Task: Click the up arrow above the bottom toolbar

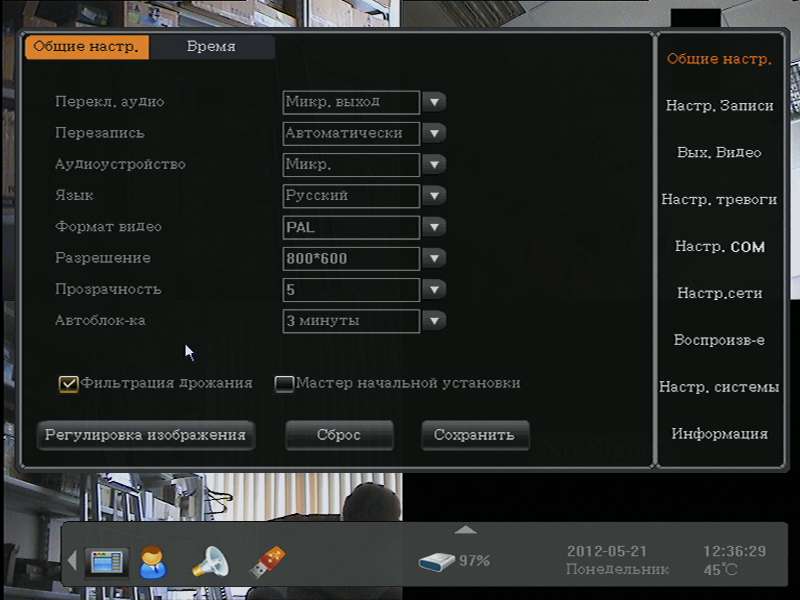Action: click(465, 531)
